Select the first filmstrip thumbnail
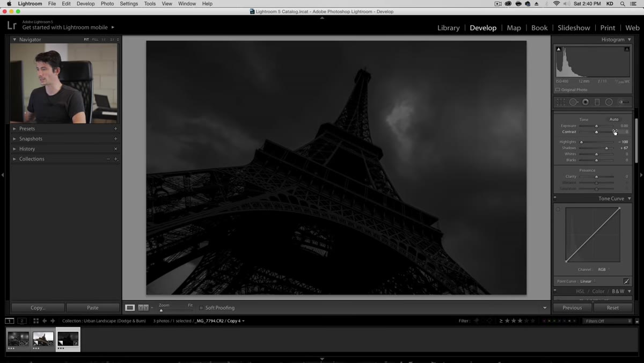The height and width of the screenshot is (363, 644). tap(18, 340)
